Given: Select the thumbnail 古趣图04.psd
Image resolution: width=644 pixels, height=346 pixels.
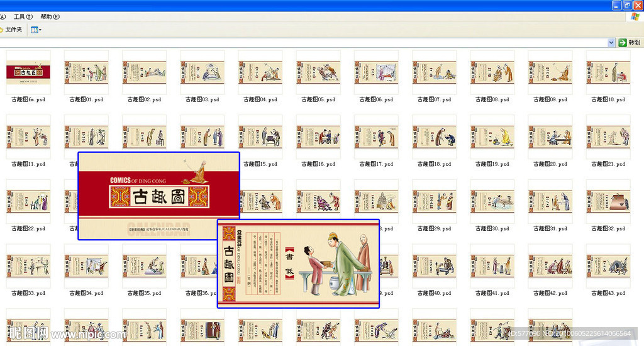Looking at the screenshot, I should tap(260, 72).
